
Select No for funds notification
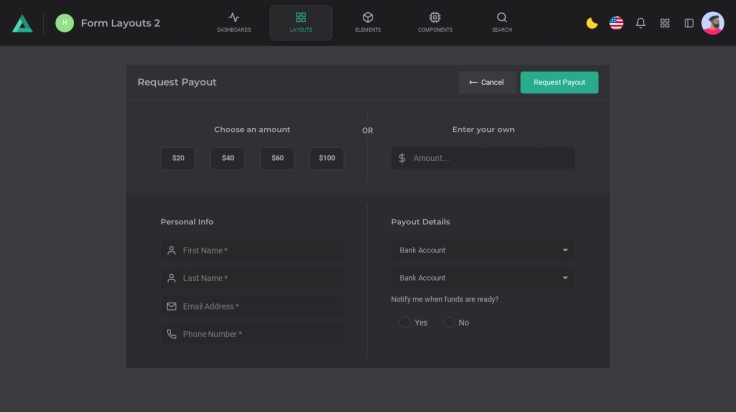(449, 322)
